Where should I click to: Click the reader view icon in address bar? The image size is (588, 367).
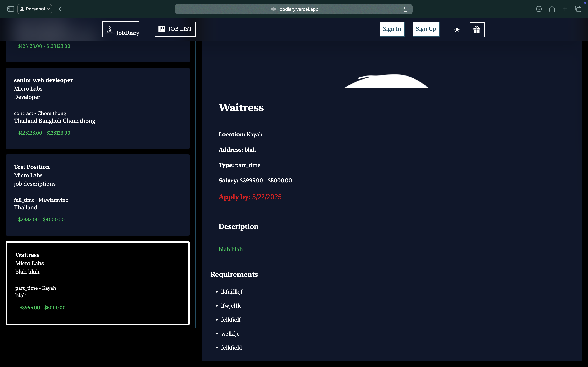(x=406, y=9)
